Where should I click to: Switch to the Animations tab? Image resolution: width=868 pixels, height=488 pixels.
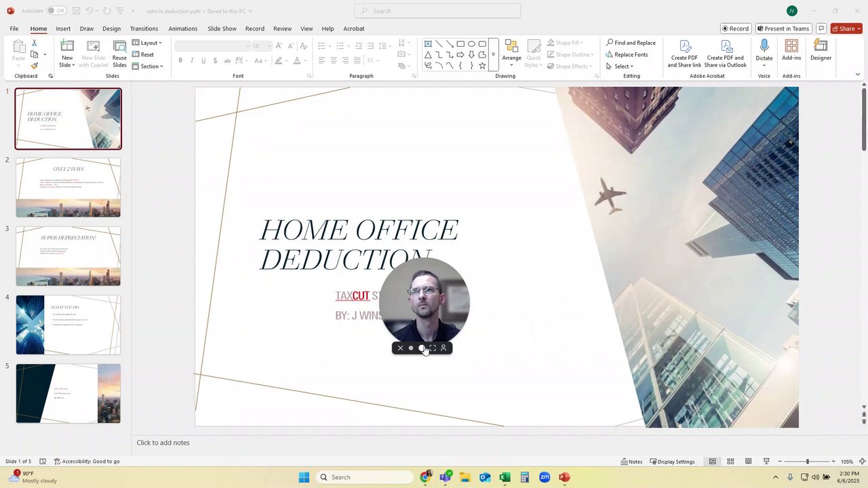point(183,28)
